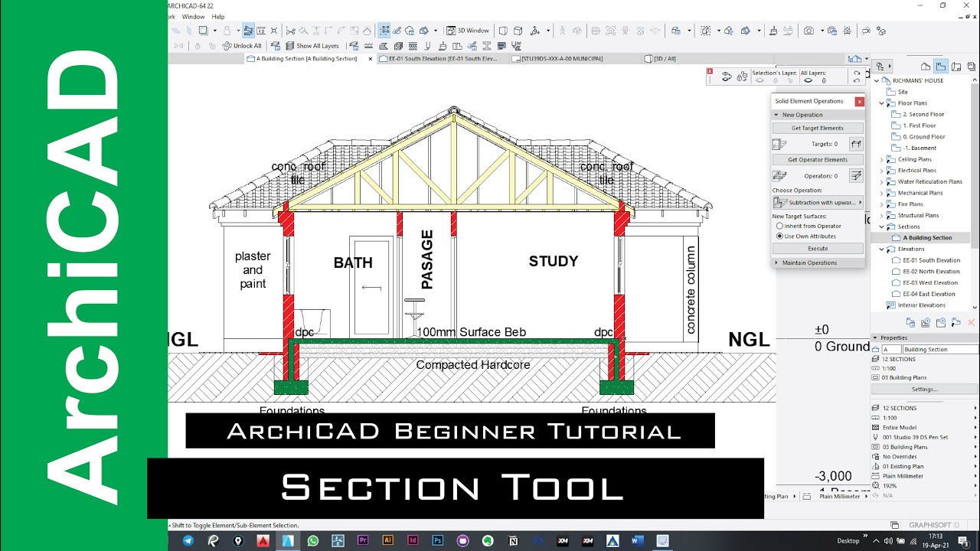Screen dimensions: 980x551
Task: Collapse the Elevations tree node
Action: pyautogui.click(x=881, y=249)
